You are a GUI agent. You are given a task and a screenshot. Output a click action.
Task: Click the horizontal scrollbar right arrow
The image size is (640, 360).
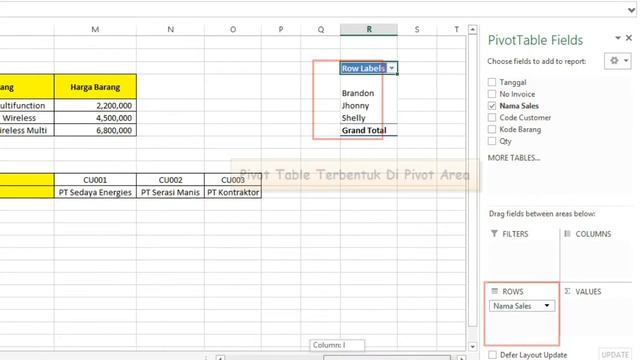[x=461, y=358]
